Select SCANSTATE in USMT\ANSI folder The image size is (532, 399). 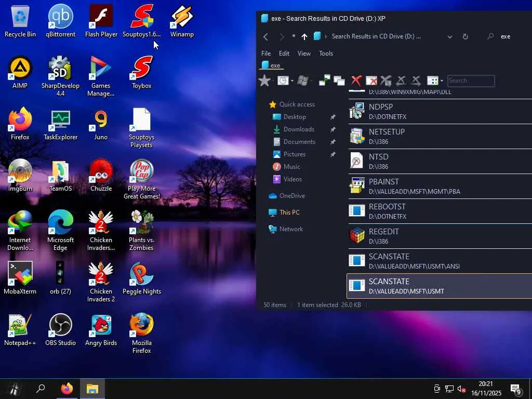point(440,261)
